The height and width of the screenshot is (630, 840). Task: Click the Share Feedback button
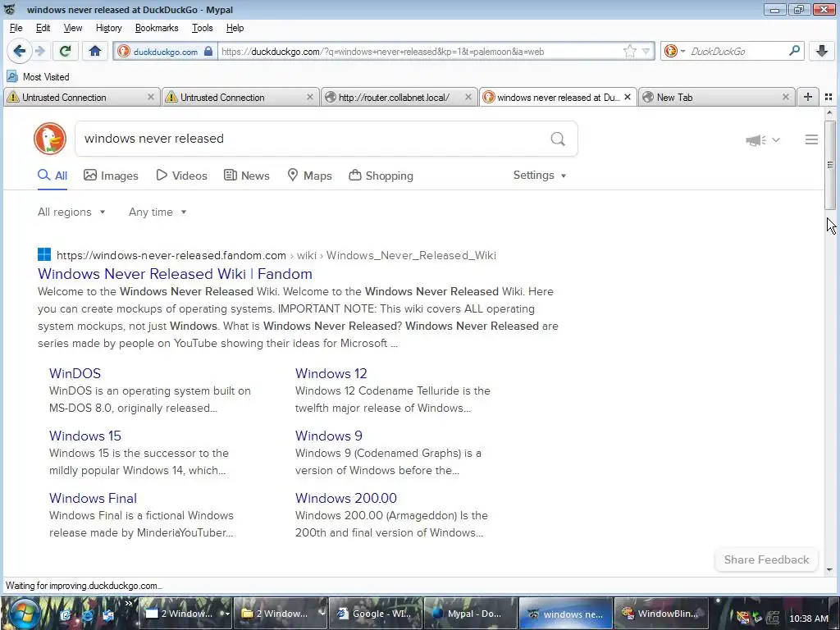[767, 559]
